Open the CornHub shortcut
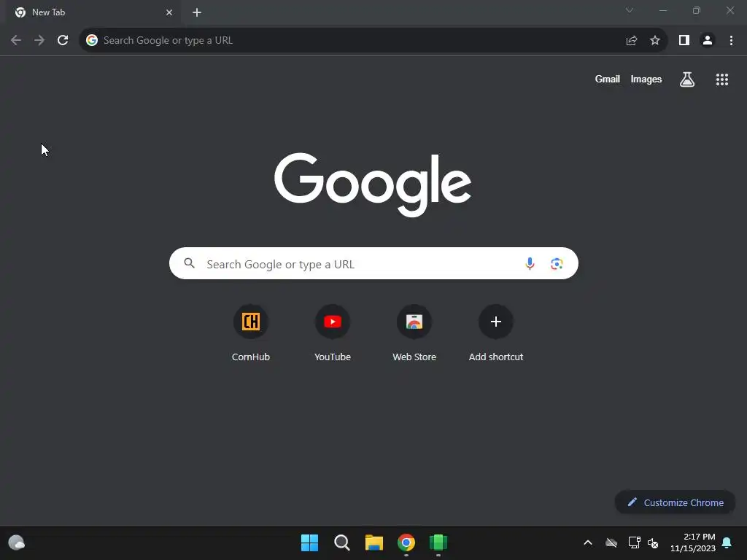 [x=251, y=332]
